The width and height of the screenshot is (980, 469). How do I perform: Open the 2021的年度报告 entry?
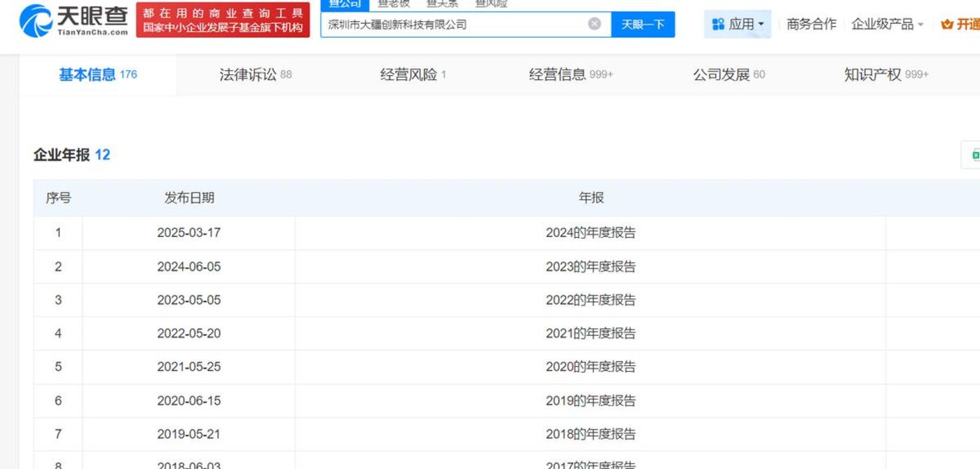pyautogui.click(x=591, y=334)
